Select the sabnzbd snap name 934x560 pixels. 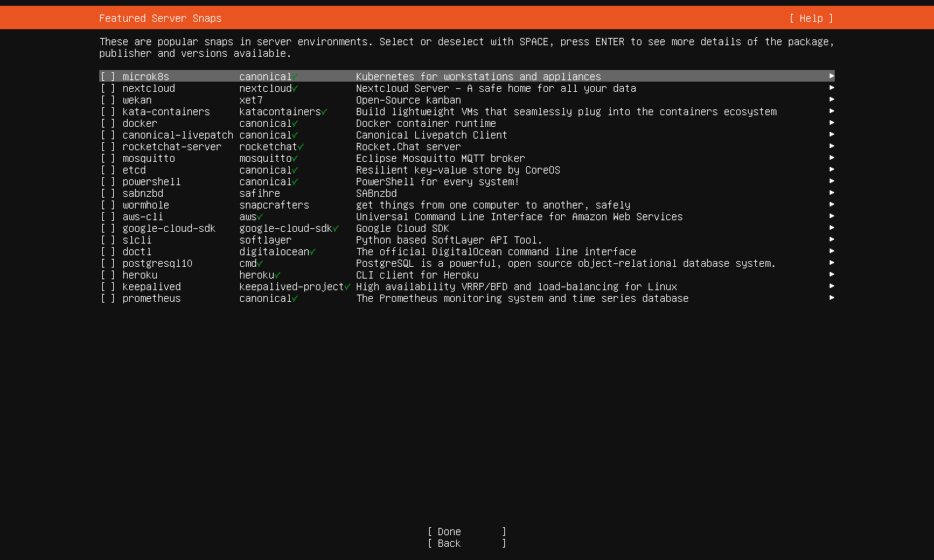point(143,193)
